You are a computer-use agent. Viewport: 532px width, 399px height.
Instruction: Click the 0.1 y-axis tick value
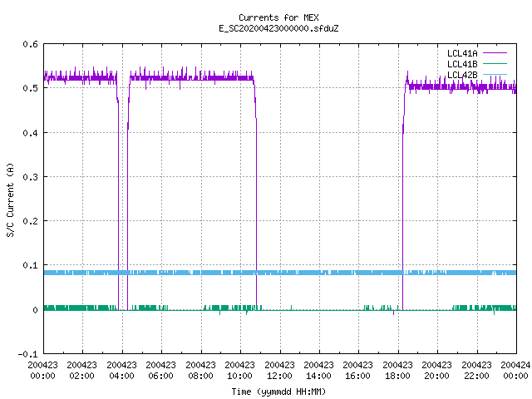click(30, 265)
